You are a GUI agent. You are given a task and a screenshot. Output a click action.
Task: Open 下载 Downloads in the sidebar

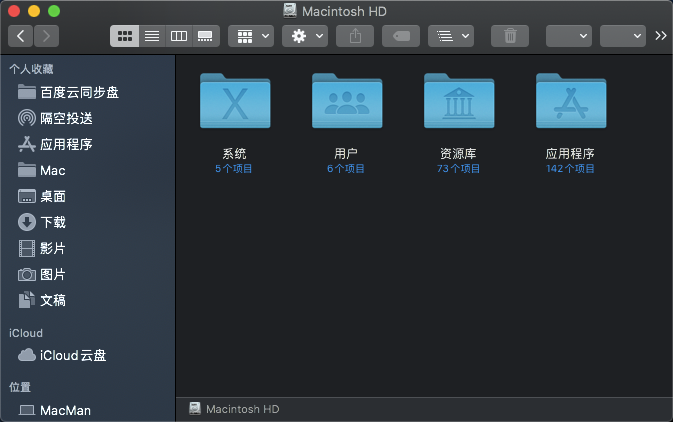pos(88,222)
